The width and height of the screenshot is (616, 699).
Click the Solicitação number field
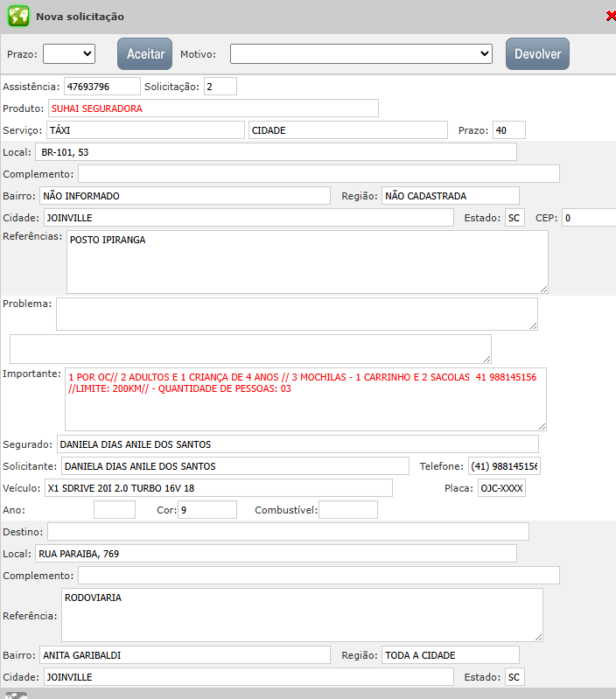click(x=220, y=87)
